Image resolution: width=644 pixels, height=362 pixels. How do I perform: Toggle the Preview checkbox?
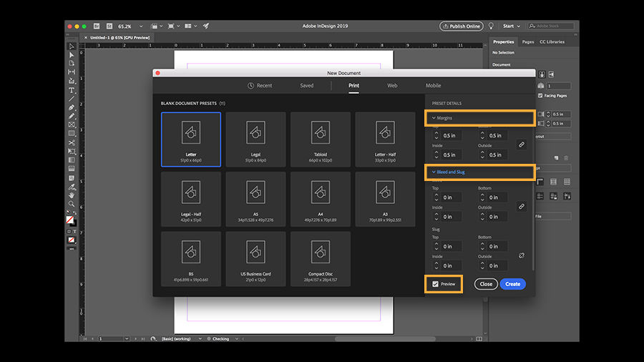[x=435, y=284]
